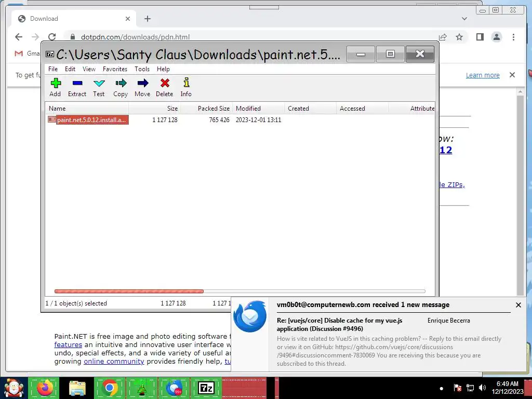This screenshot has height=399, width=532.
Task: Select paint.net.5.0.12.install file row
Action: tap(88, 120)
